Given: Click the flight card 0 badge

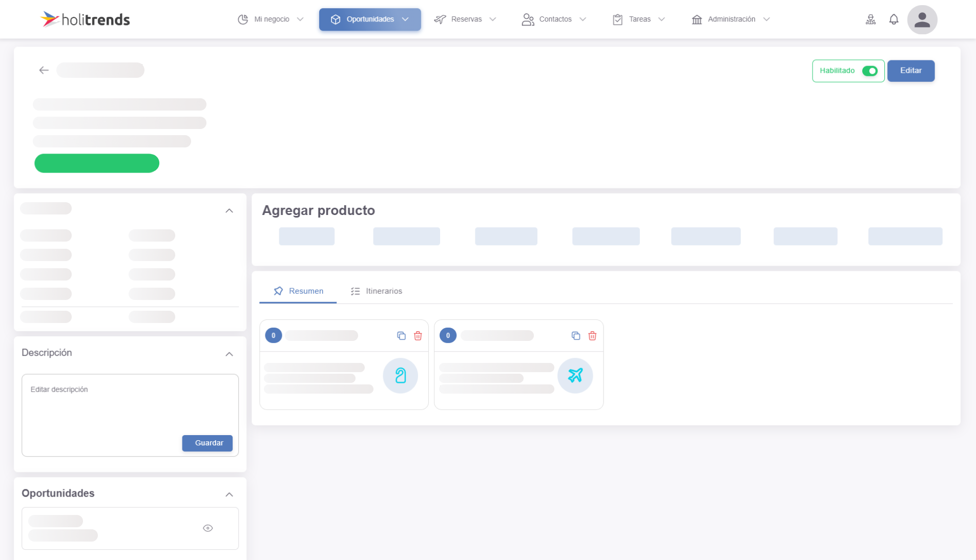Looking at the screenshot, I should pyautogui.click(x=448, y=335).
